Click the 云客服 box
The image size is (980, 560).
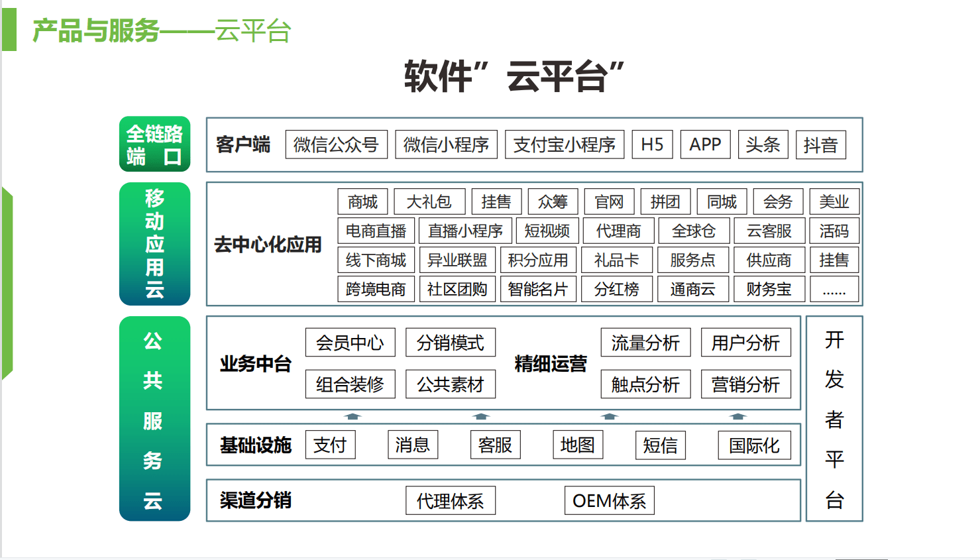[770, 231]
